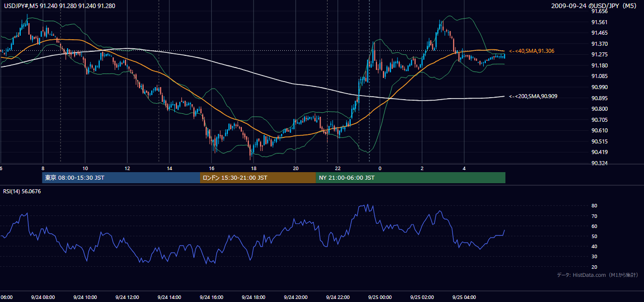Click RSI scale value 20
The height and width of the screenshot is (302, 644).
594,267
